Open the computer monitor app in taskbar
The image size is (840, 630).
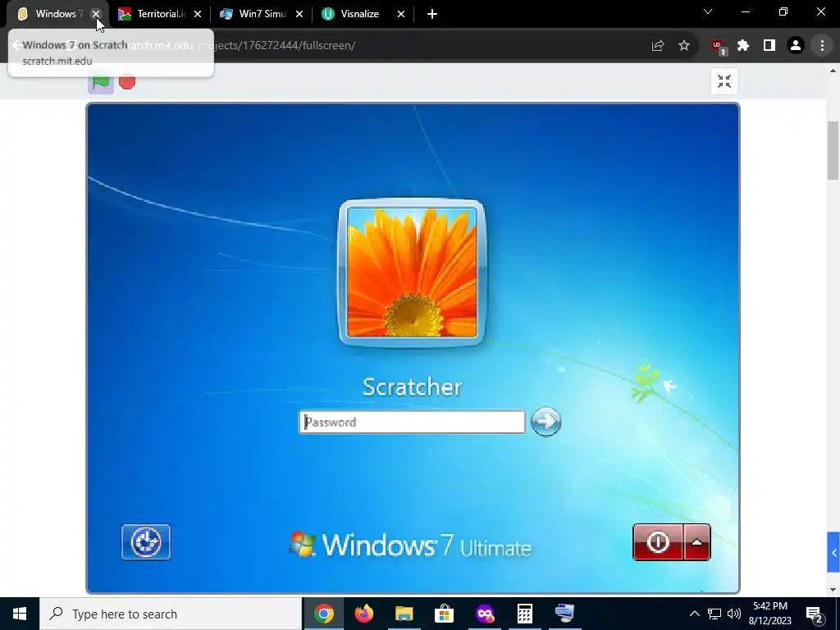564,614
